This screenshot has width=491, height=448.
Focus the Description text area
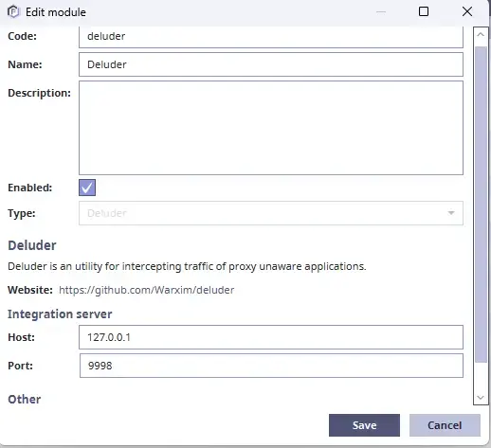click(x=271, y=128)
